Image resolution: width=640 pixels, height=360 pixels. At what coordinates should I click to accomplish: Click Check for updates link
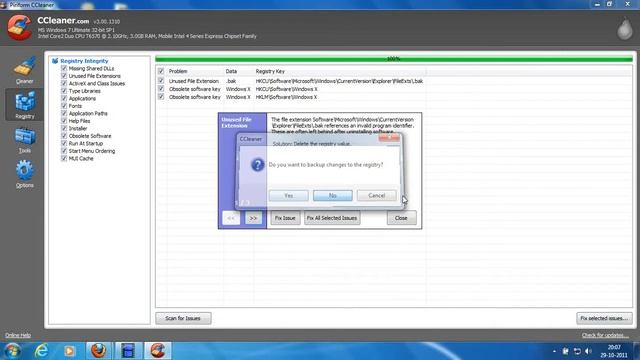605,336
